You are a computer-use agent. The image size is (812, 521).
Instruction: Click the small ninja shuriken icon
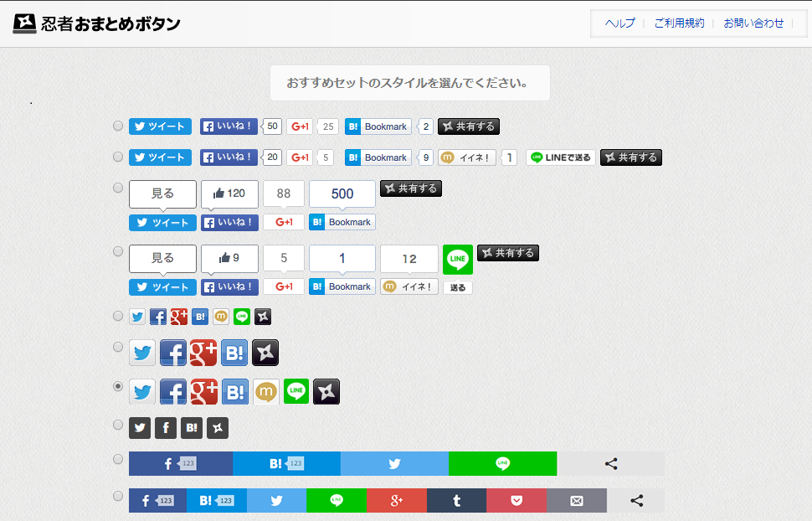tap(263, 317)
